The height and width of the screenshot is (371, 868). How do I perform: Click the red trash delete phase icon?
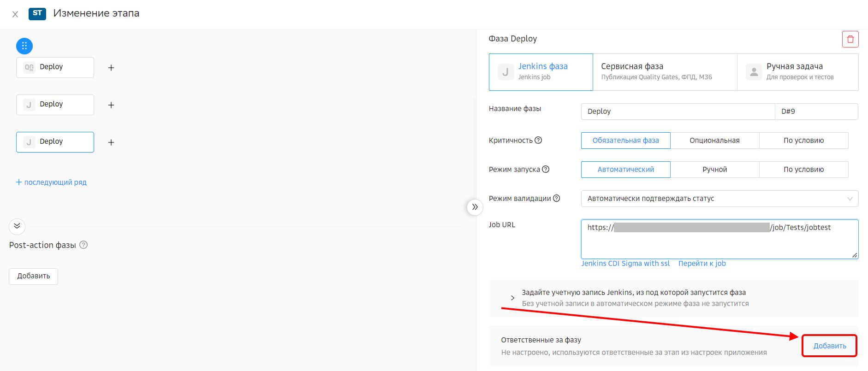click(850, 39)
